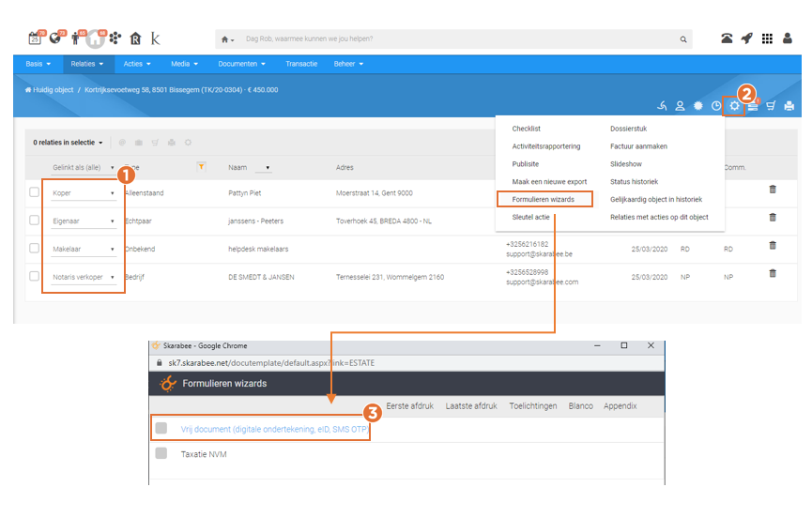
Task: Open the home scope dropdown in search bar
Action: click(x=227, y=39)
